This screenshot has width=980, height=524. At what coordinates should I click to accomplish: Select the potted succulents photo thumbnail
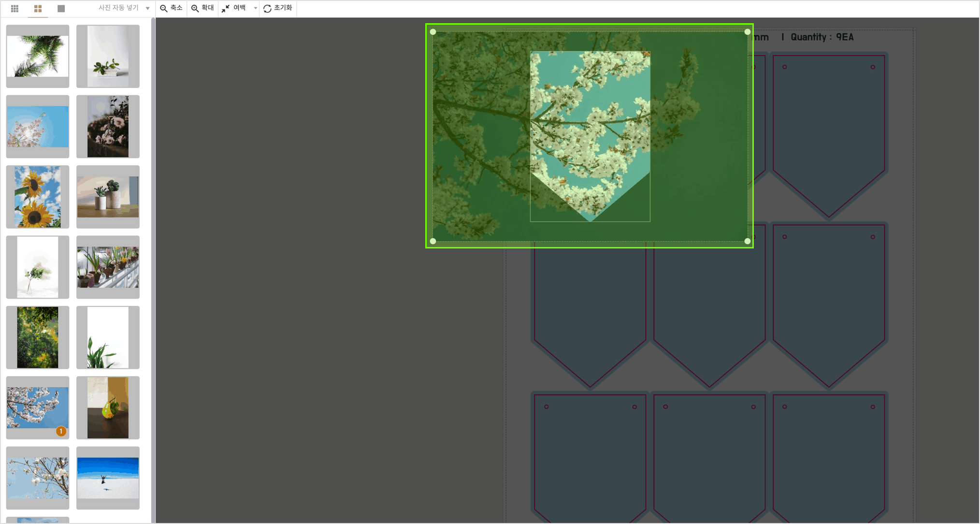(108, 197)
